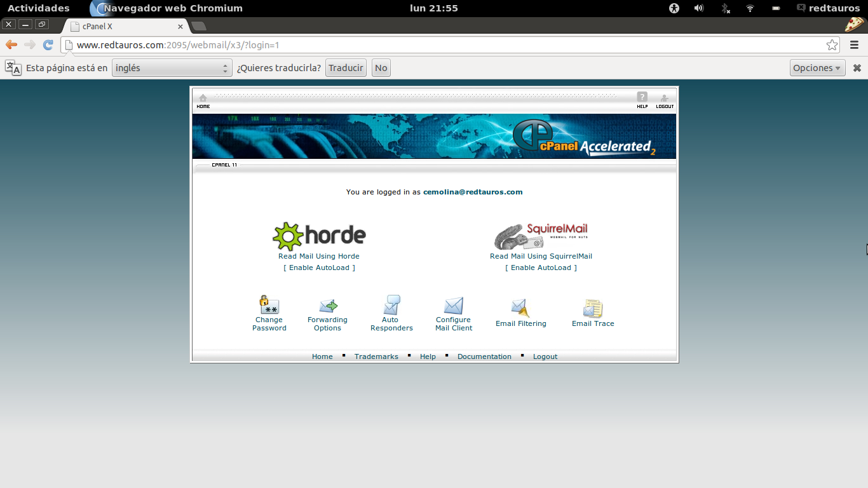The image size is (868, 488).
Task: Click the translate icon in the bar
Action: (13, 67)
